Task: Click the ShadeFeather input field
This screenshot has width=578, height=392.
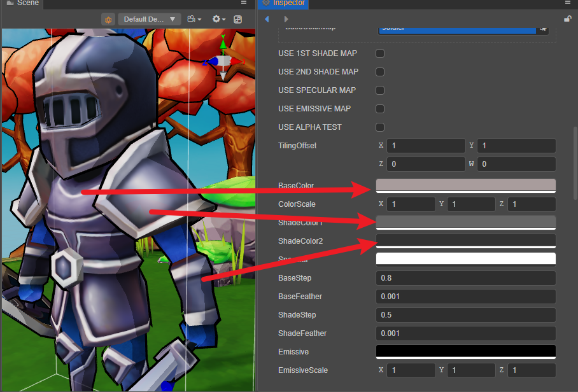Action: [466, 333]
